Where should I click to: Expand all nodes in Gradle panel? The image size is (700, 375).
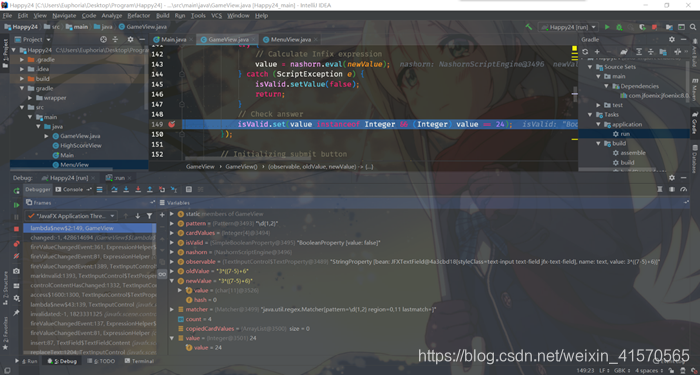point(639,52)
